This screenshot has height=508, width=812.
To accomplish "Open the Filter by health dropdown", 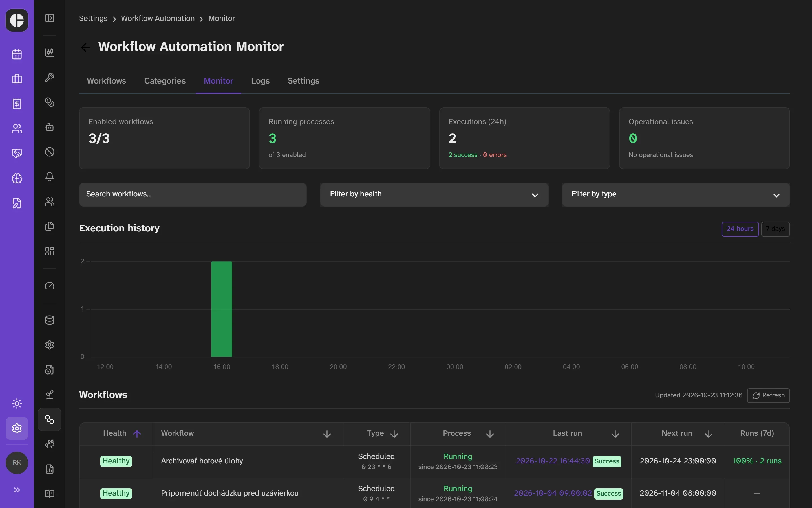I will coord(434,194).
